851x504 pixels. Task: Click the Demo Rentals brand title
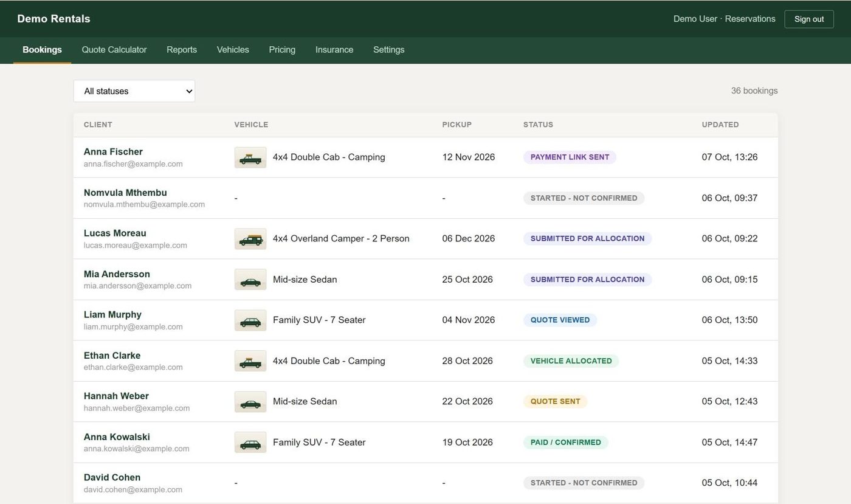pos(53,19)
